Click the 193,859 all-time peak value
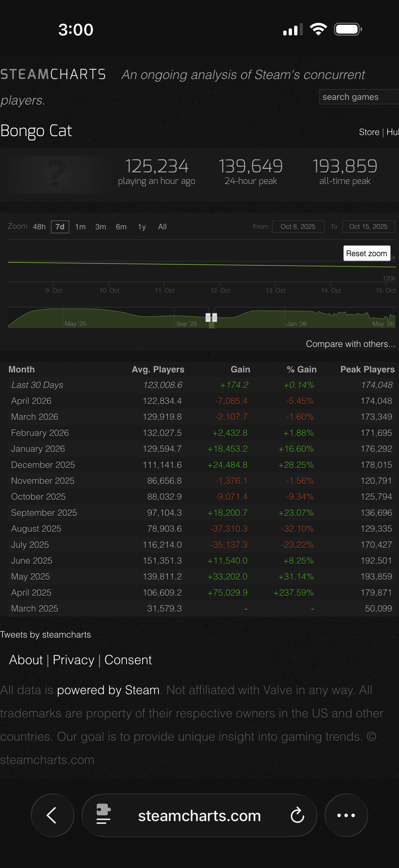Viewport: 399px width, 868px height. point(345,166)
